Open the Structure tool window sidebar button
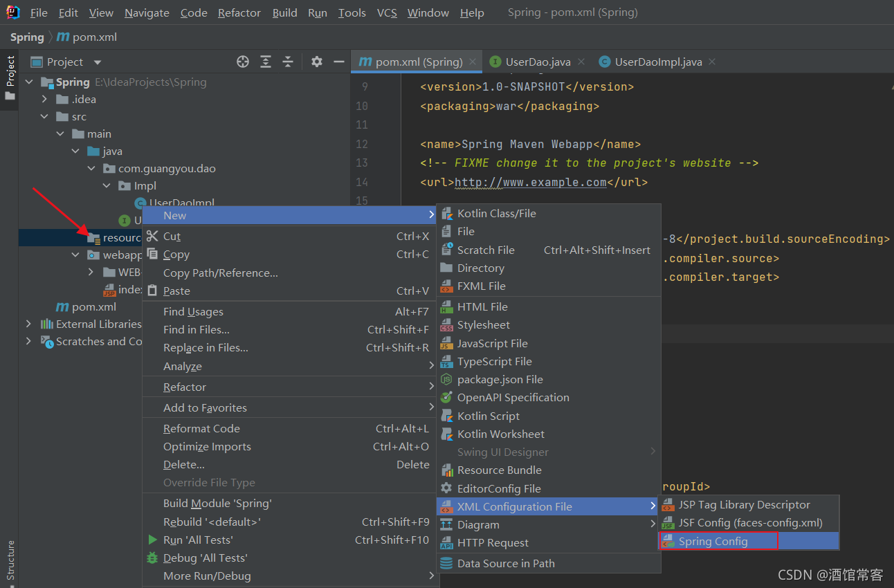The width and height of the screenshot is (894, 588). 10,560
